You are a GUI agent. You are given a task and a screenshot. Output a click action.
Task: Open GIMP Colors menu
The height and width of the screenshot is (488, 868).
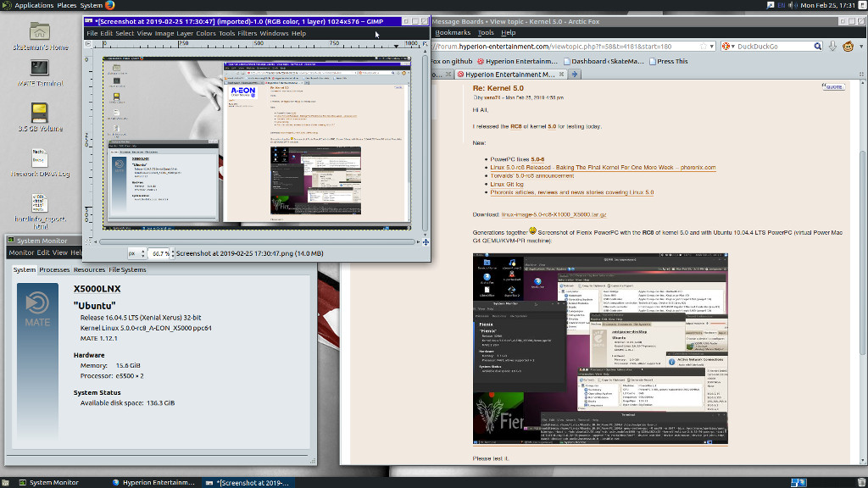click(x=206, y=33)
